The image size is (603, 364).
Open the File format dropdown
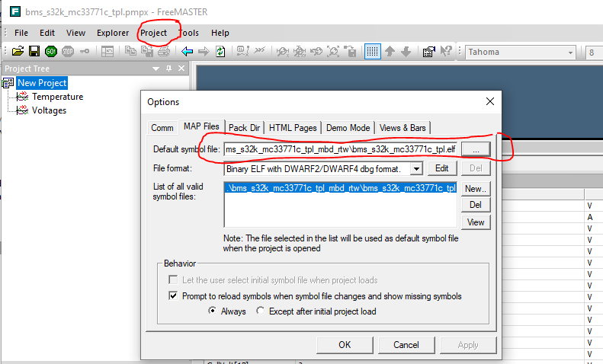[x=416, y=168]
